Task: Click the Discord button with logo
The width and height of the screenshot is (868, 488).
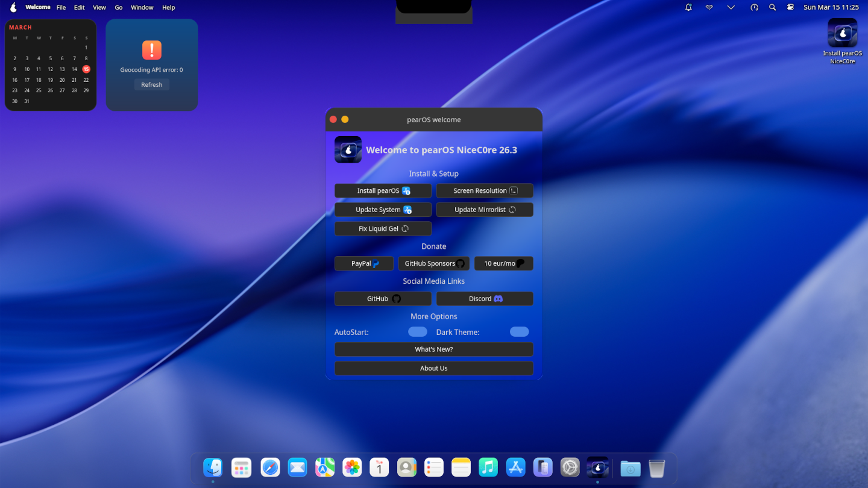Action: (485, 299)
